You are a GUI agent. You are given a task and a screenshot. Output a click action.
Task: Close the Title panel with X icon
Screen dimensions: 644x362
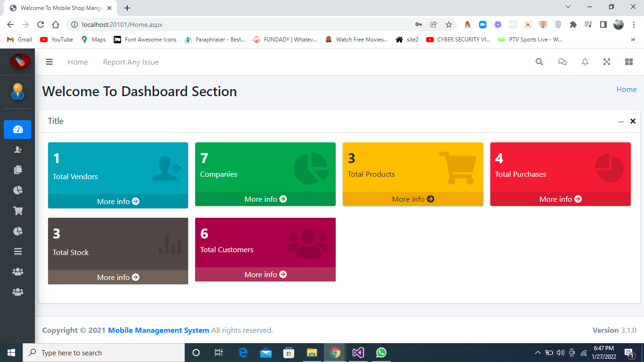pyautogui.click(x=633, y=121)
